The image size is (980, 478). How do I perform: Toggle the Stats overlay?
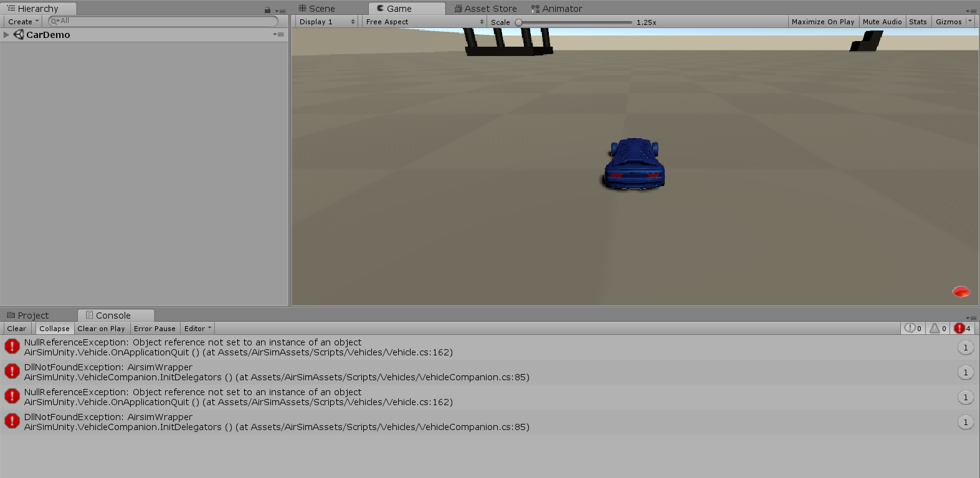[x=918, y=22]
